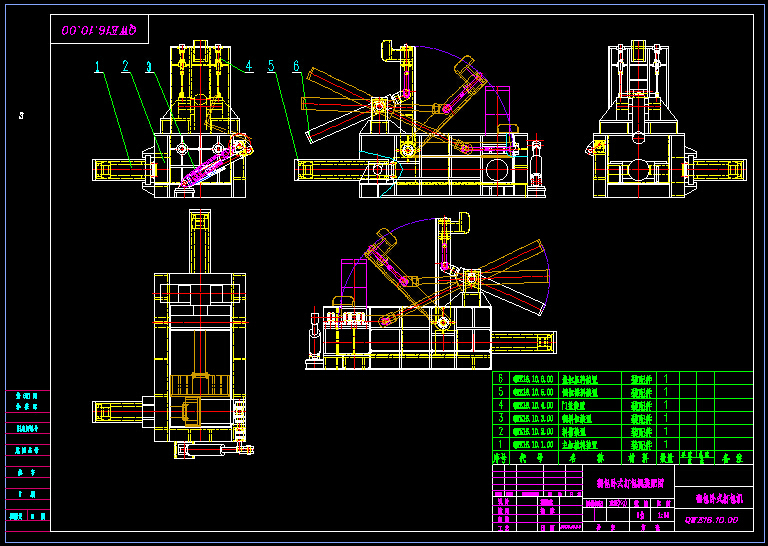Screen dimensions: 768x546
Task: Click the magenta assembly drawing title in title block
Action: click(x=630, y=484)
